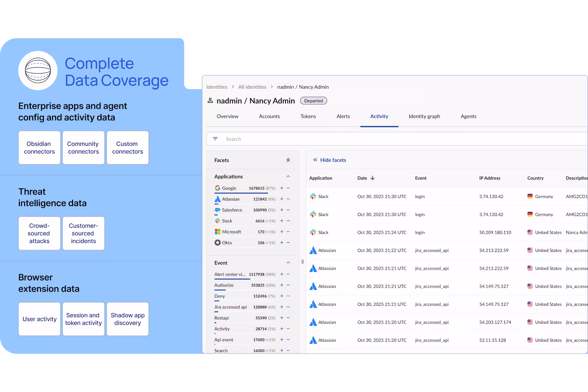This screenshot has height=392, width=588.
Task: Click the facets panel resize handle
Action: (302, 261)
